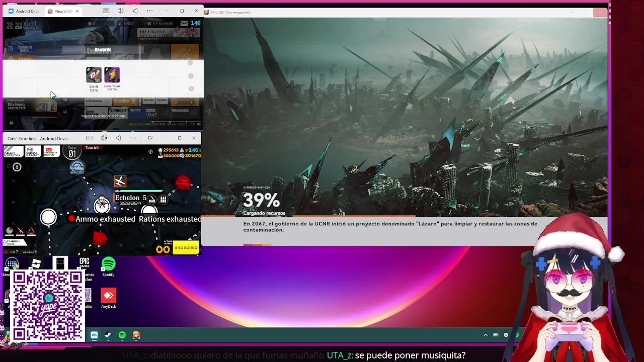Screen dimensions: 644x362
Task: Click the Yape QR code image
Action: point(48,306)
